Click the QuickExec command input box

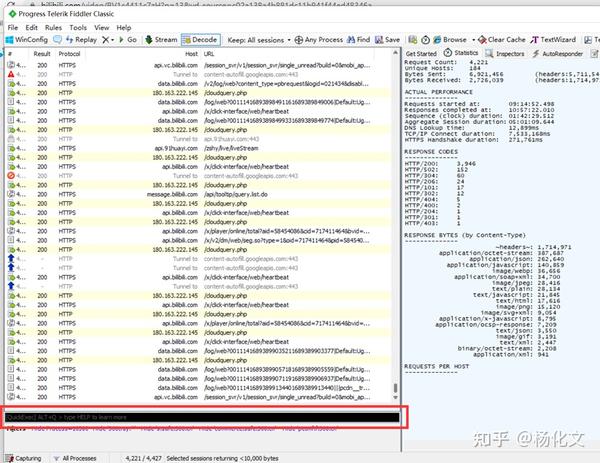202,417
